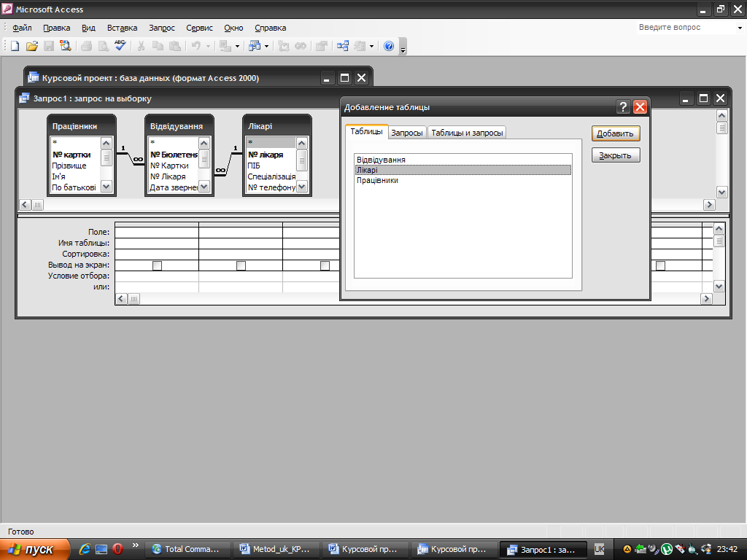Click the Office Links icon
The width and height of the screenshot is (747, 560).
(x=225, y=46)
